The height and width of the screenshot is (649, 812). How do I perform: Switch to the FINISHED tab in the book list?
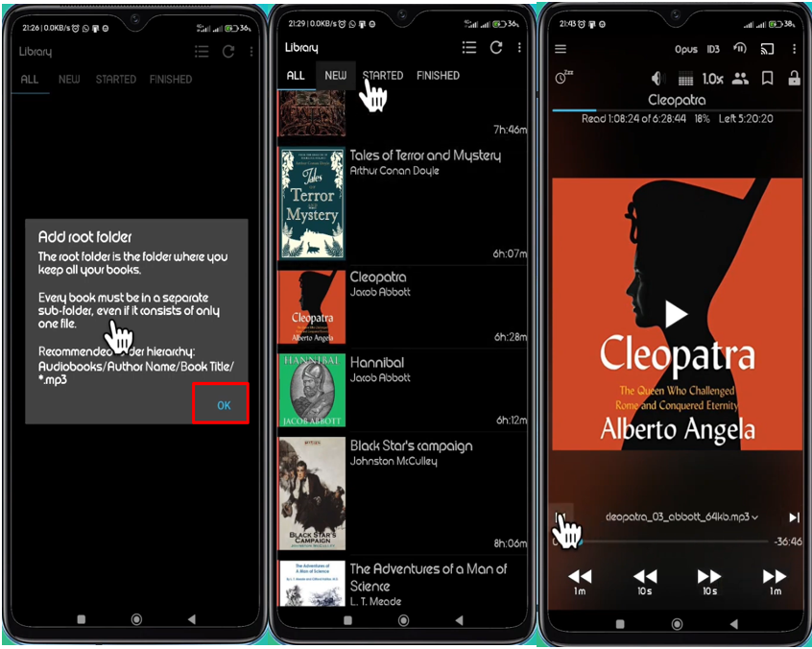tap(438, 76)
